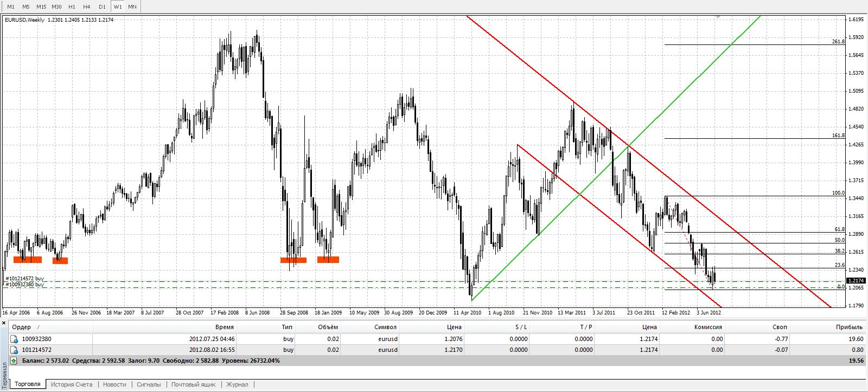Viewport: 868px width, 392px height.
Task: Click the Fibonacci 261.8 level label
Action: [838, 41]
